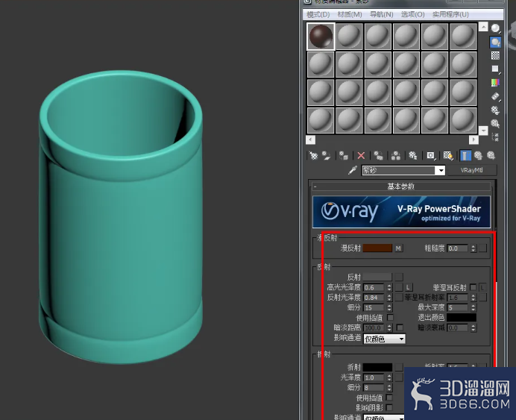
Task: Adjust 高光光泽度 spinner arrows
Action: 389,287
